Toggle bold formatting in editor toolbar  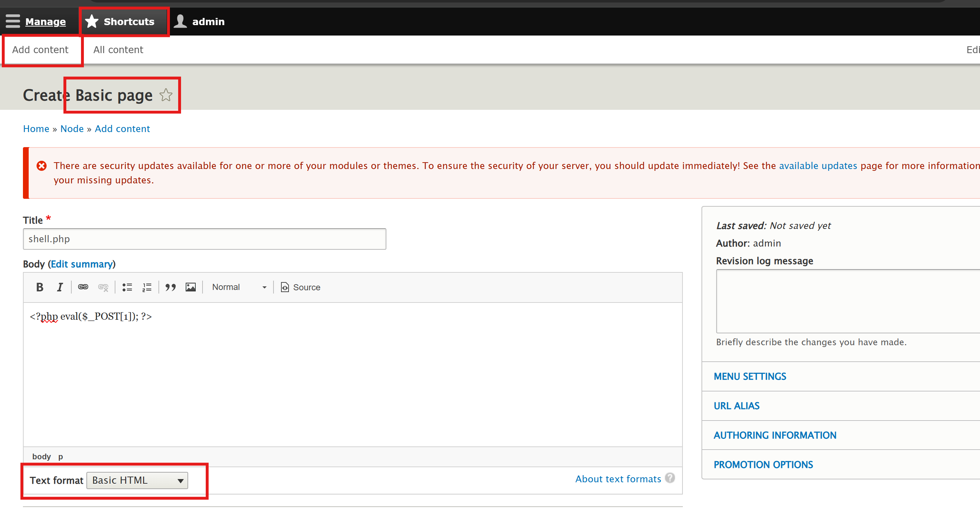click(39, 287)
